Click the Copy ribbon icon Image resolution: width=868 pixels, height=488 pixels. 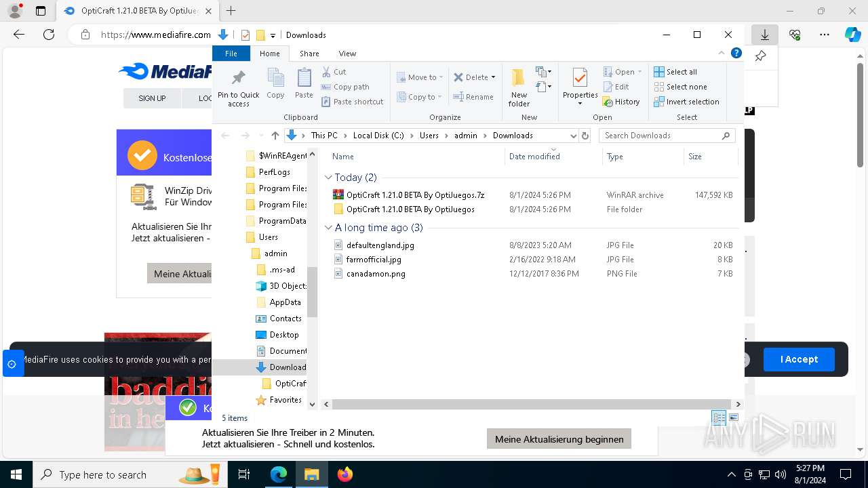click(275, 83)
